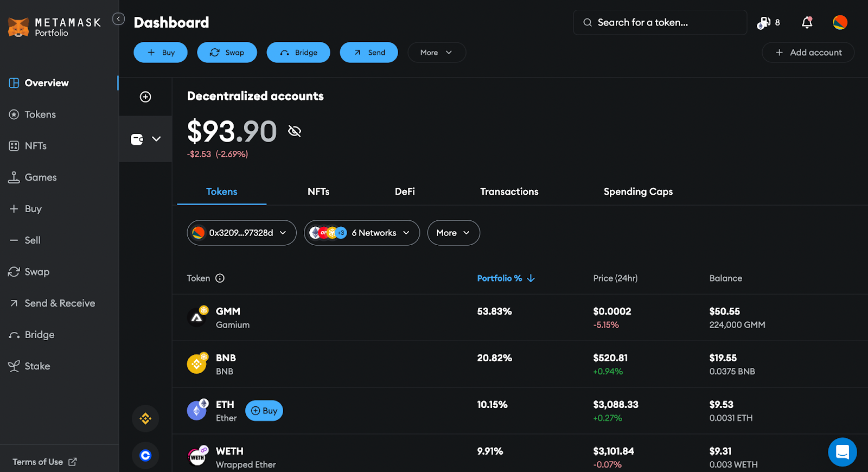Click the WETH Wrapped Ether token icon

[197, 457]
